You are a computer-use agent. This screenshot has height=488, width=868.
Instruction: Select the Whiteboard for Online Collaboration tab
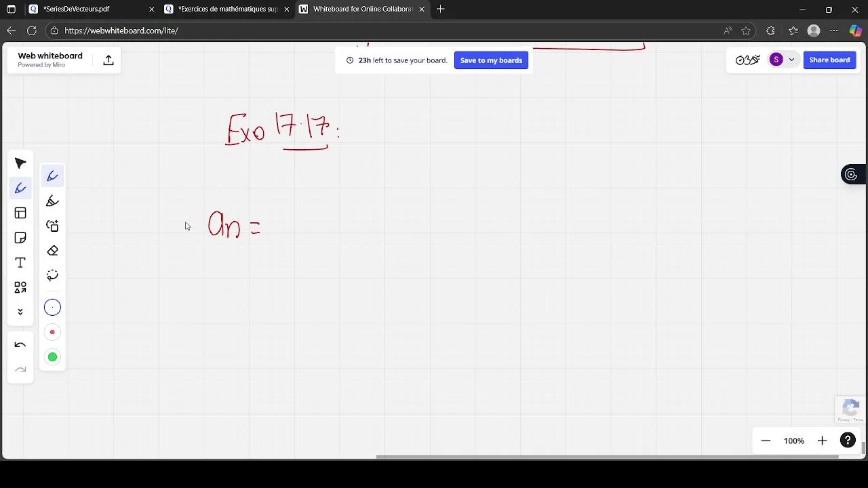363,9
